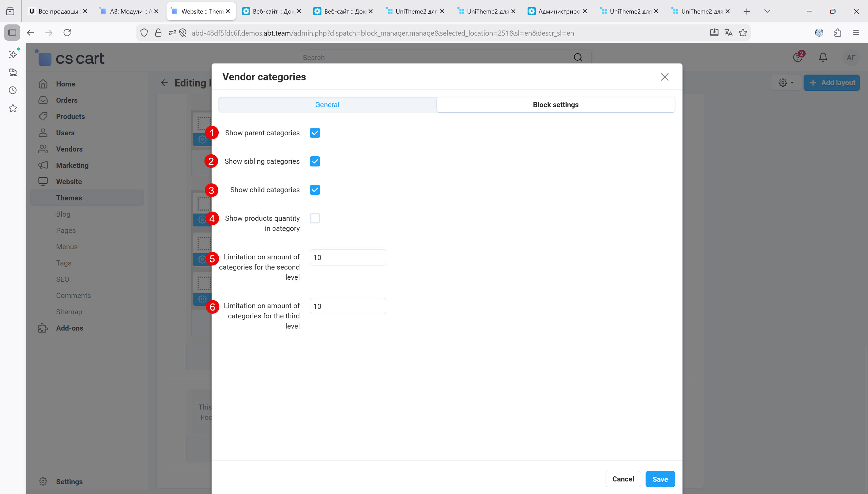Viewport: 868px width, 494px height.
Task: Click the search magnifier icon
Action: [578, 57]
